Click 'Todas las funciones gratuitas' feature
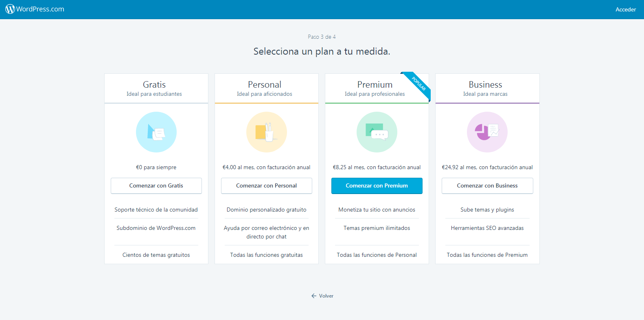 click(267, 255)
